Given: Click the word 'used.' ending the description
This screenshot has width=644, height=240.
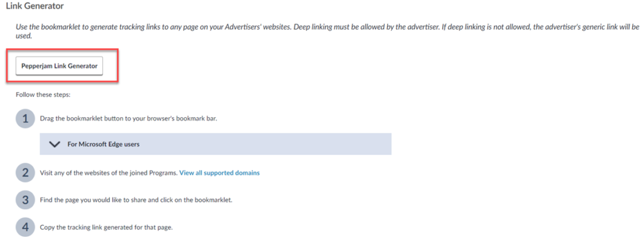Looking at the screenshot, I should tap(24, 37).
